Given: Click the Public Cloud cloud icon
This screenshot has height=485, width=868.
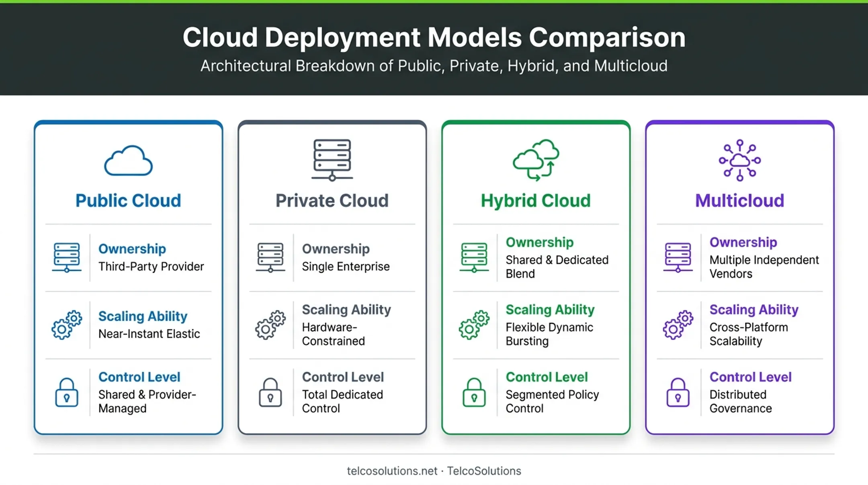Looking at the screenshot, I should (x=128, y=160).
